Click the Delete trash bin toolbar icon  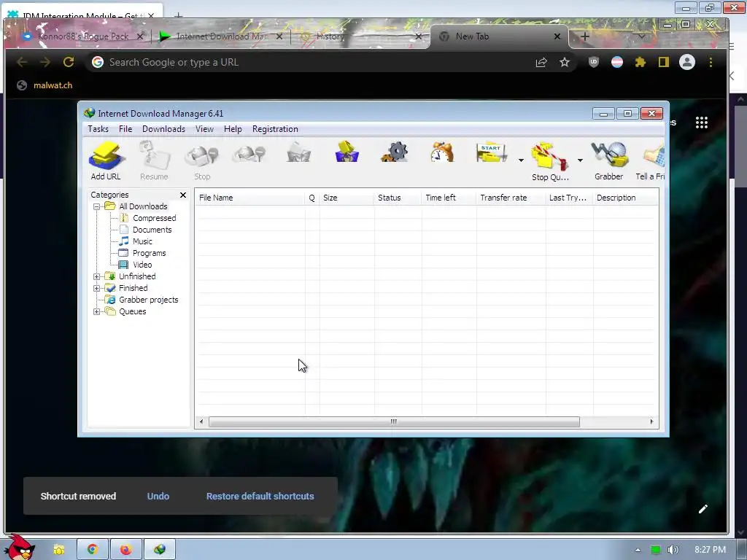pos(298,153)
